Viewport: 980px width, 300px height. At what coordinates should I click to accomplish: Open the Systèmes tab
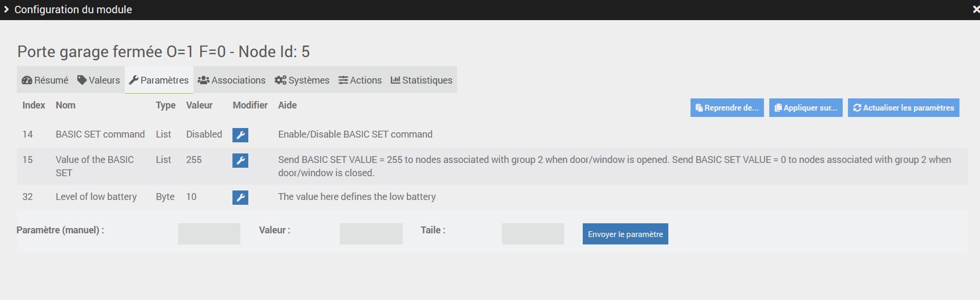coord(302,80)
